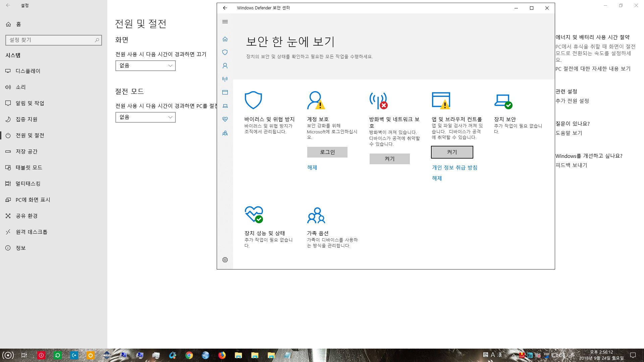Open firewall and network icon in Defender sidebar
This screenshot has width=644, height=362.
point(225,79)
